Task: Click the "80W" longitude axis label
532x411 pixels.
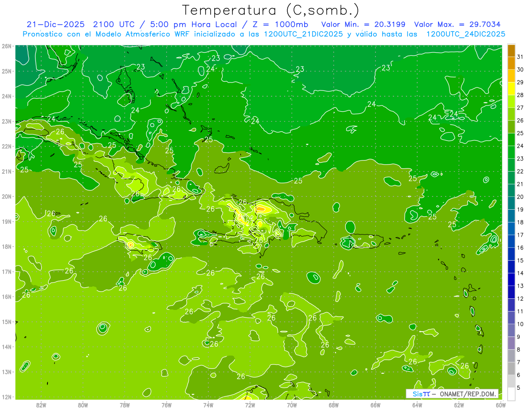Action: tap(83, 404)
